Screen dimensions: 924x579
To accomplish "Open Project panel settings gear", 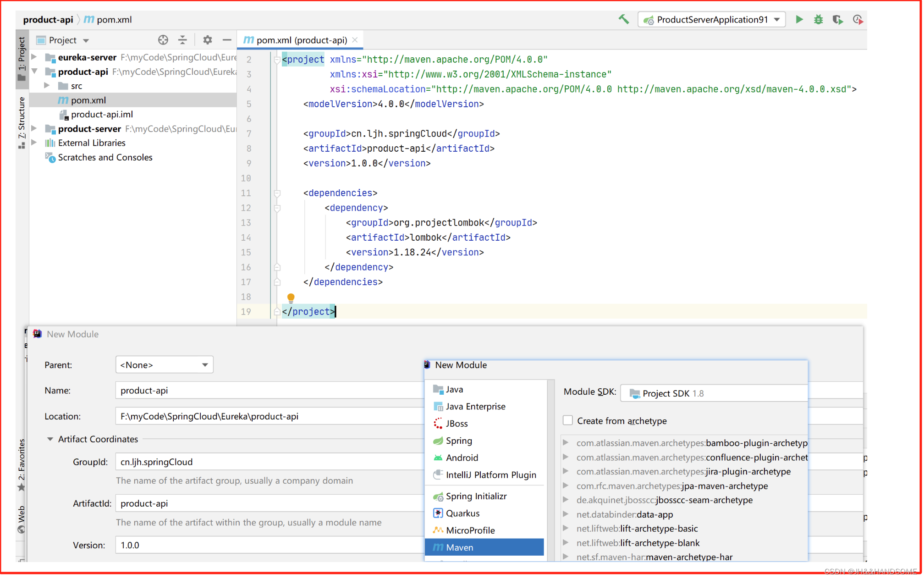I will 207,40.
